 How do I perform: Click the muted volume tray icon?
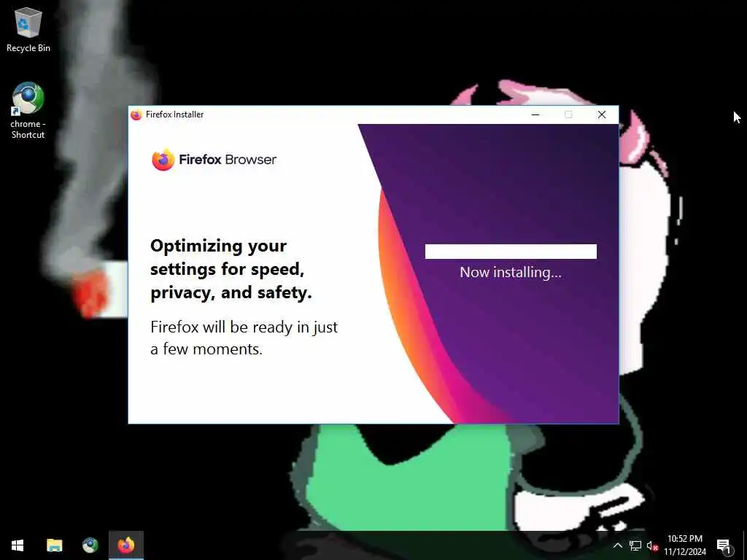click(652, 545)
